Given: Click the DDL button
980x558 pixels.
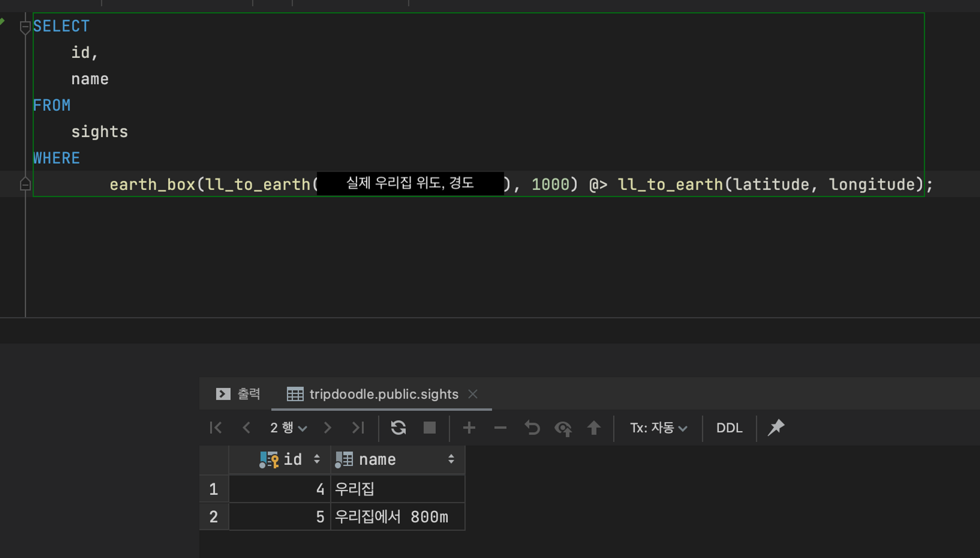Looking at the screenshot, I should [729, 428].
